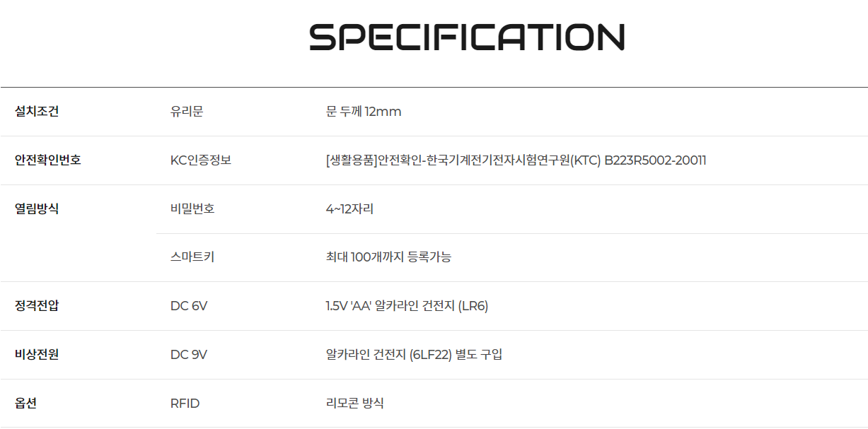868x429 pixels.
Task: Click the 문 두께 12mm value
Action: [x=364, y=112]
